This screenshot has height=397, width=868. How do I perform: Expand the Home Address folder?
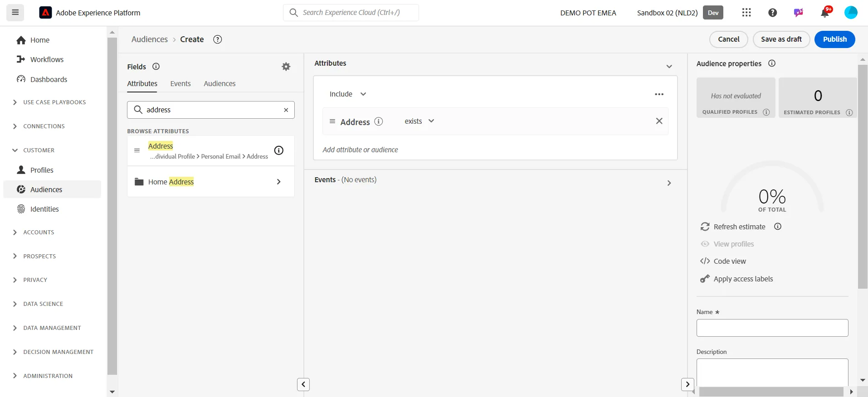[278, 182]
